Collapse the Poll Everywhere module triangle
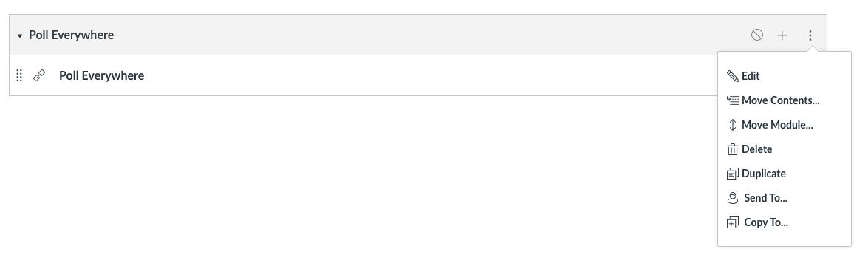This screenshot has width=868, height=266. coord(20,36)
